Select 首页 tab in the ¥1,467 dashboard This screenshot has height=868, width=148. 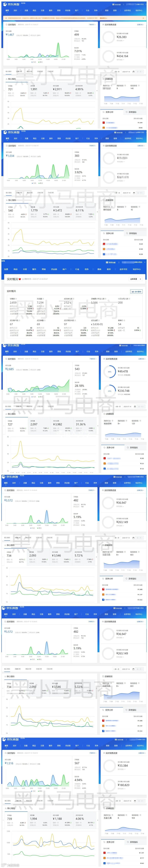[7, 10]
